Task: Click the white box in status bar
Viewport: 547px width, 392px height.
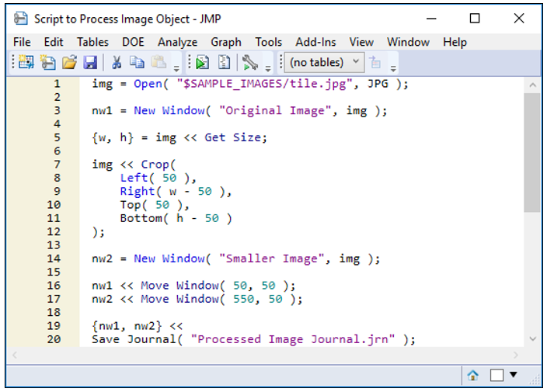Action: point(496,375)
